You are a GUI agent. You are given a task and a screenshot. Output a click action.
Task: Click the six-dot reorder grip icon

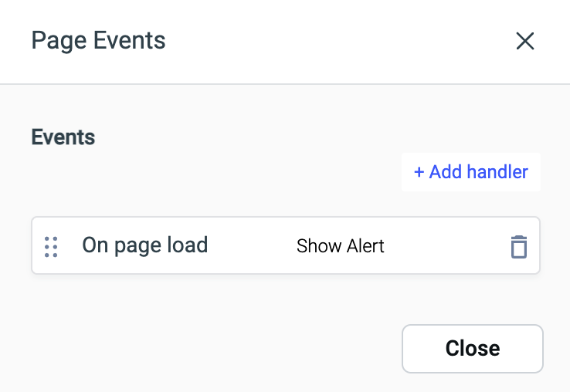click(51, 246)
